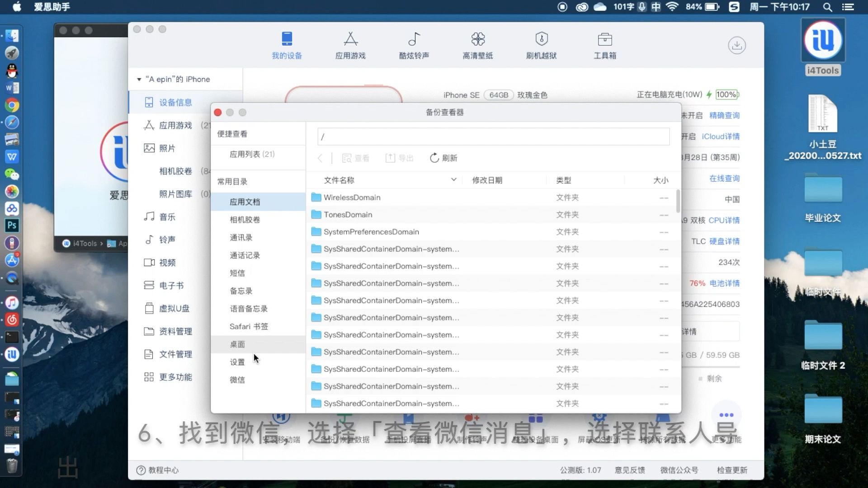Image resolution: width=868 pixels, height=488 pixels.
Task: Select 短信 in backup viewer
Action: [237, 273]
